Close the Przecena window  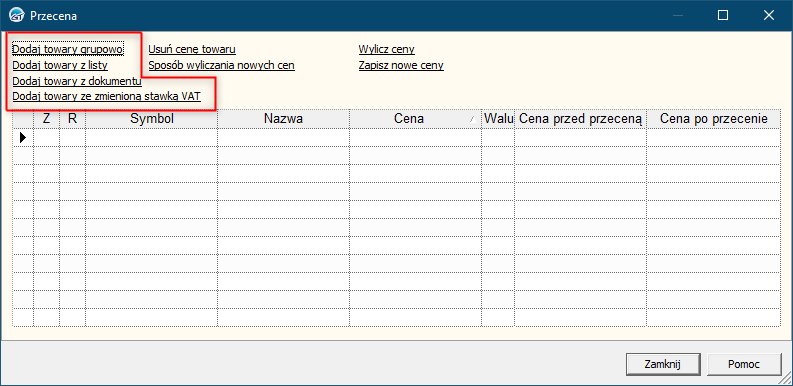coord(769,15)
